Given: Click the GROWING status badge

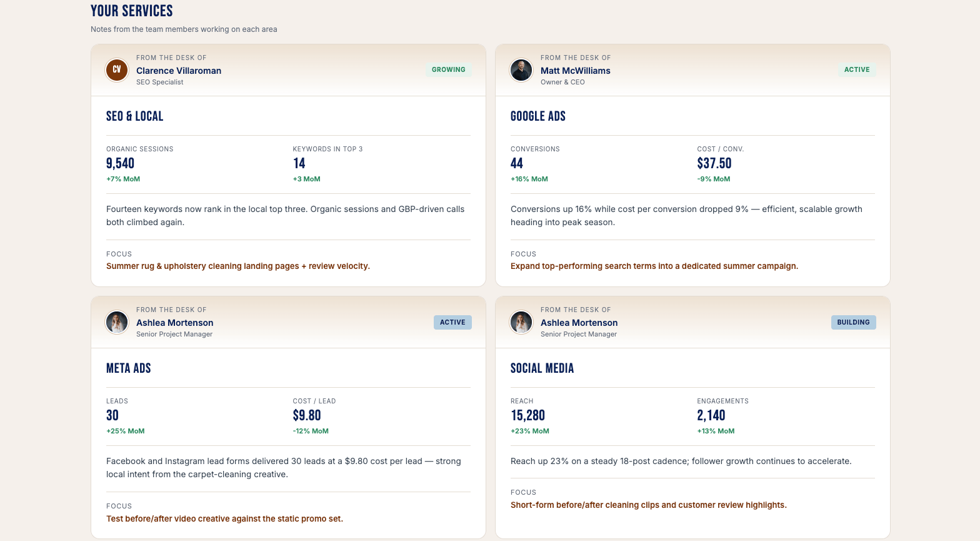Looking at the screenshot, I should click(449, 70).
